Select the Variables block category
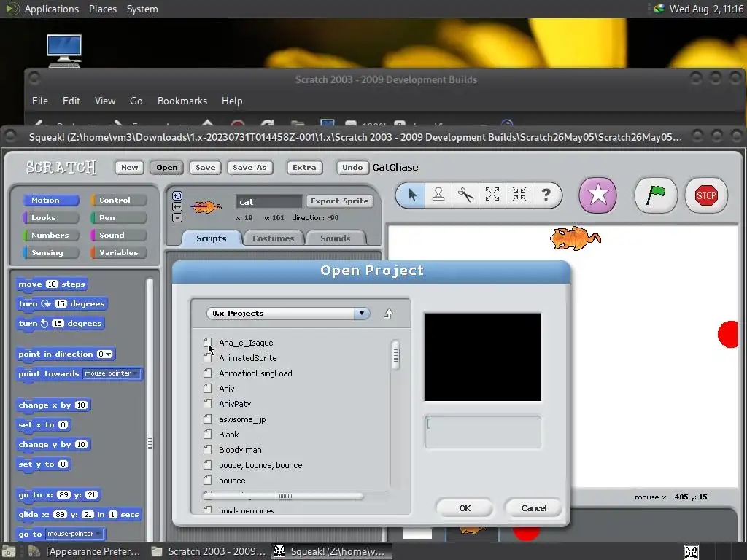The height and width of the screenshot is (560, 747). tap(119, 253)
